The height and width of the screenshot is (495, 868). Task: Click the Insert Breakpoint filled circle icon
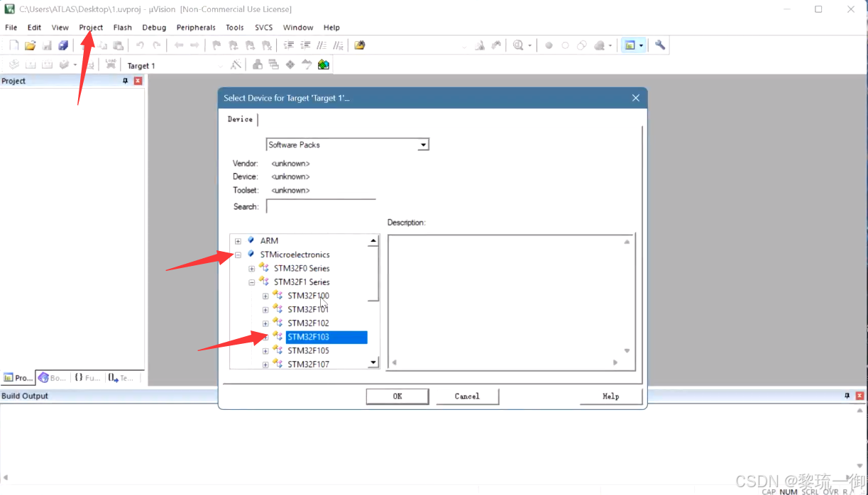(549, 45)
